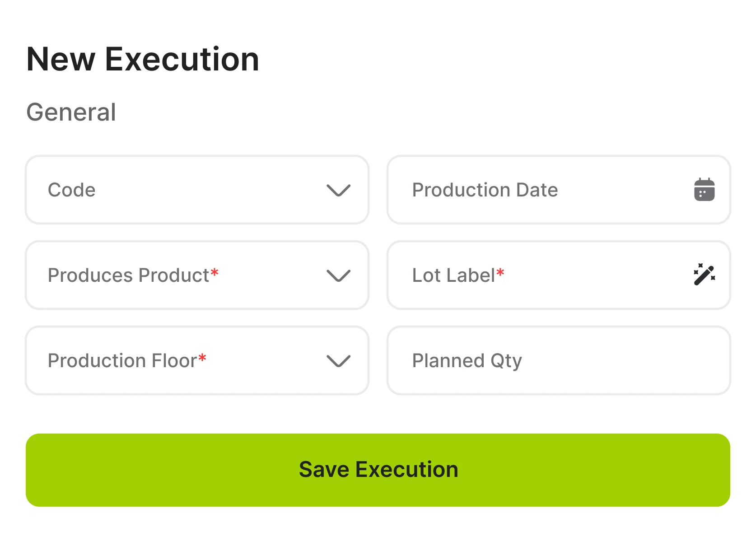Click the Code placeholder text
The height and width of the screenshot is (546, 756).
pos(72,190)
